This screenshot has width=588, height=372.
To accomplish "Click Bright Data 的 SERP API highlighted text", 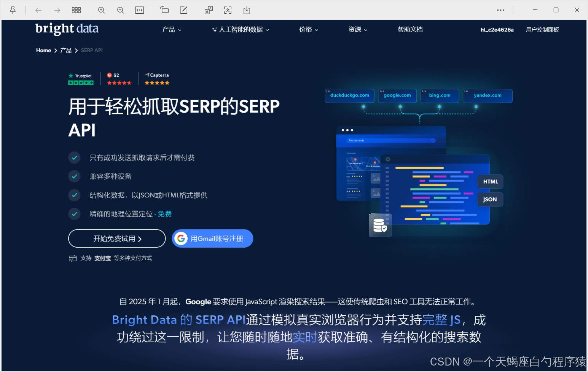I will click(179, 320).
